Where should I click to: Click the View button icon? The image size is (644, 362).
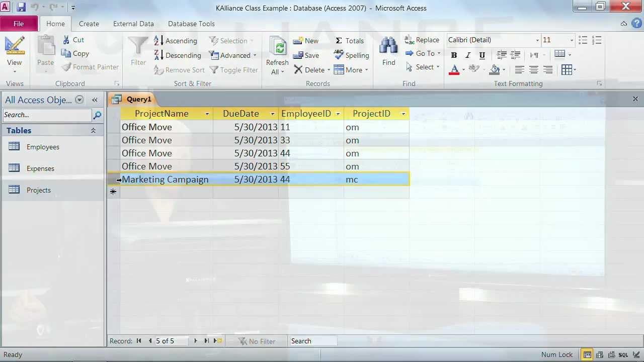pyautogui.click(x=14, y=47)
